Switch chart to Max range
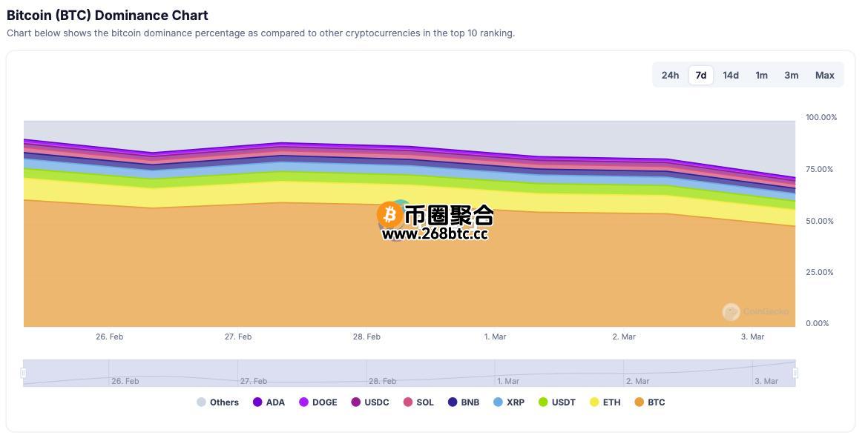Image resolution: width=868 pixels, height=441 pixels. [825, 75]
